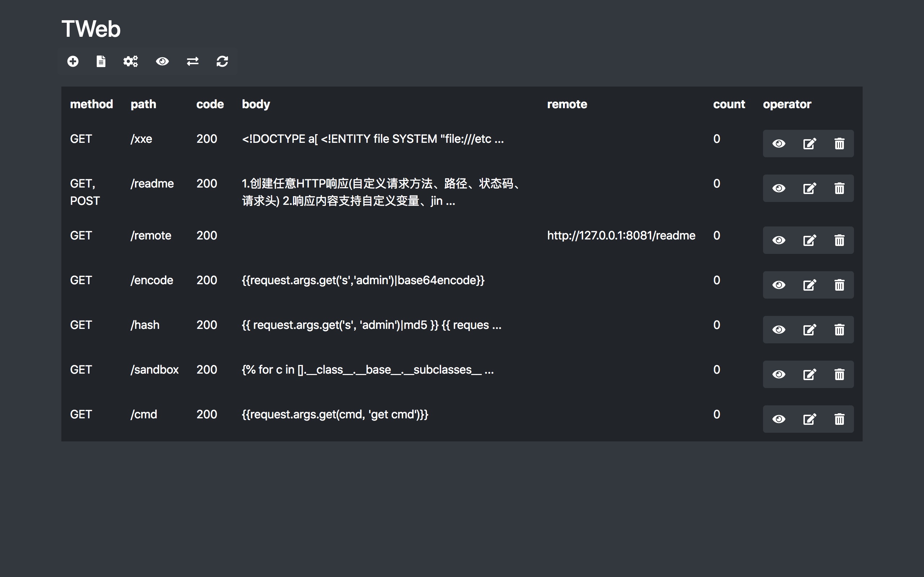Viewport: 924px width, 577px height.
Task: Open the document file icon in toolbar
Action: [x=101, y=61]
